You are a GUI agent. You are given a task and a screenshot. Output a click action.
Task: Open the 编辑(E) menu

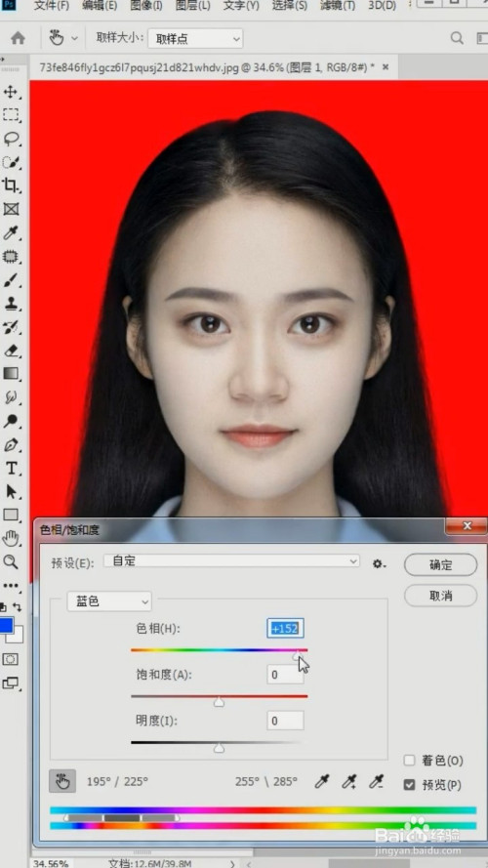pos(100,6)
